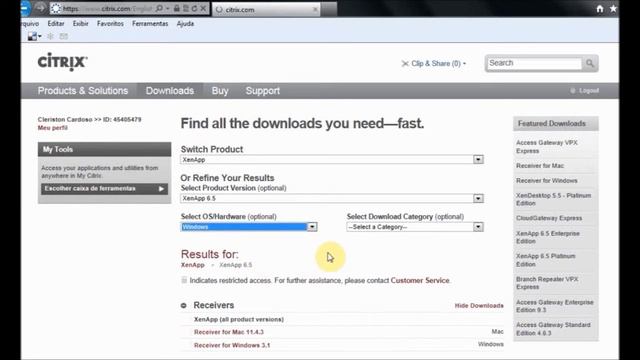Click the Customer Service link

coord(420,280)
